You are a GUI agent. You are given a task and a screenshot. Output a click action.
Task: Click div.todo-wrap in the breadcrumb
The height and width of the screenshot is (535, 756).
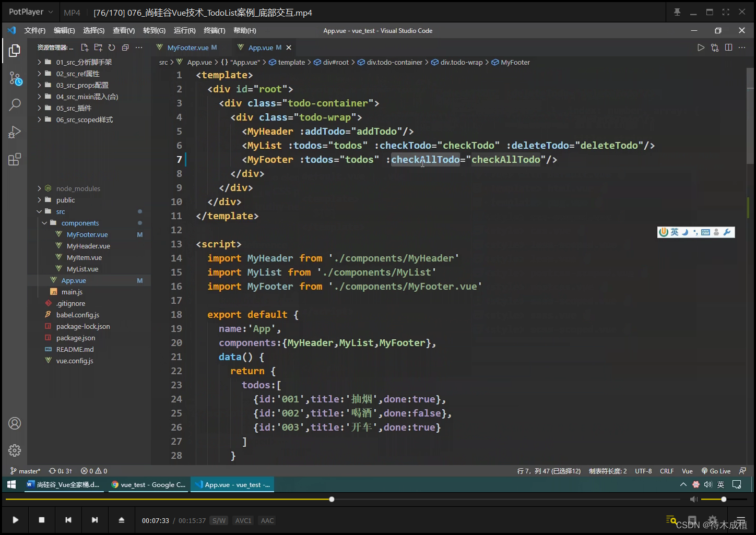pos(461,62)
